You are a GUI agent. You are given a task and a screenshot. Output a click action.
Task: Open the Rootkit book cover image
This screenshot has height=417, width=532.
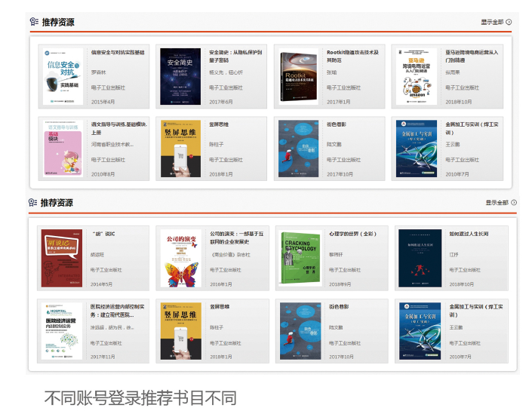pyautogui.click(x=298, y=78)
